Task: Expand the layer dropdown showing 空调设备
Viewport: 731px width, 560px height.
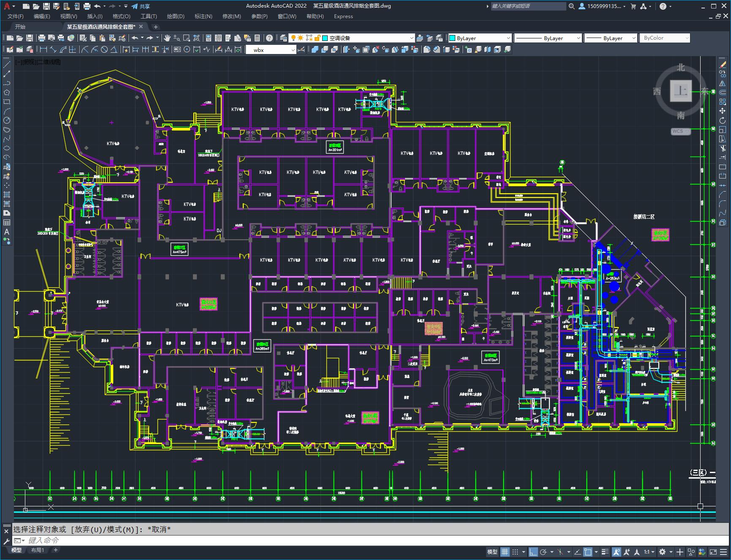Action: (412, 38)
